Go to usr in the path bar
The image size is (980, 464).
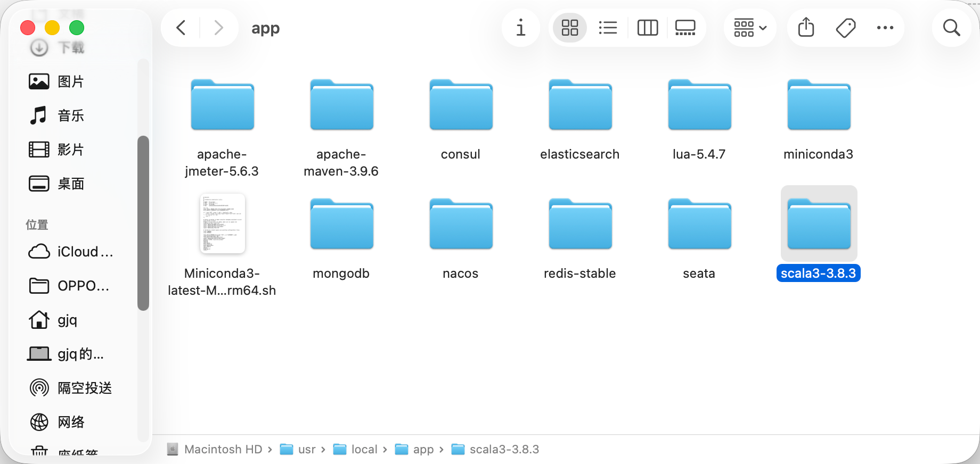298,450
